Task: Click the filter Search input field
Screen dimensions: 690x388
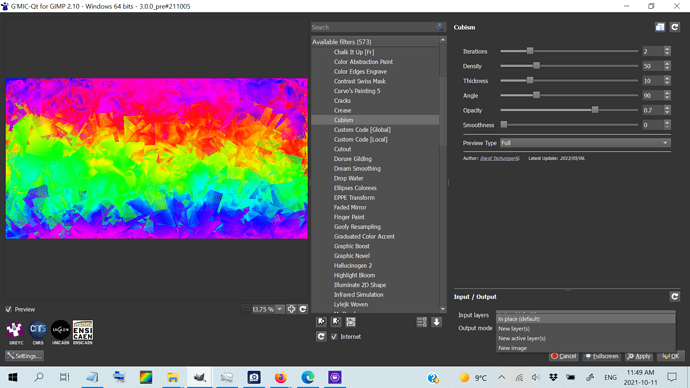Action: [x=373, y=27]
